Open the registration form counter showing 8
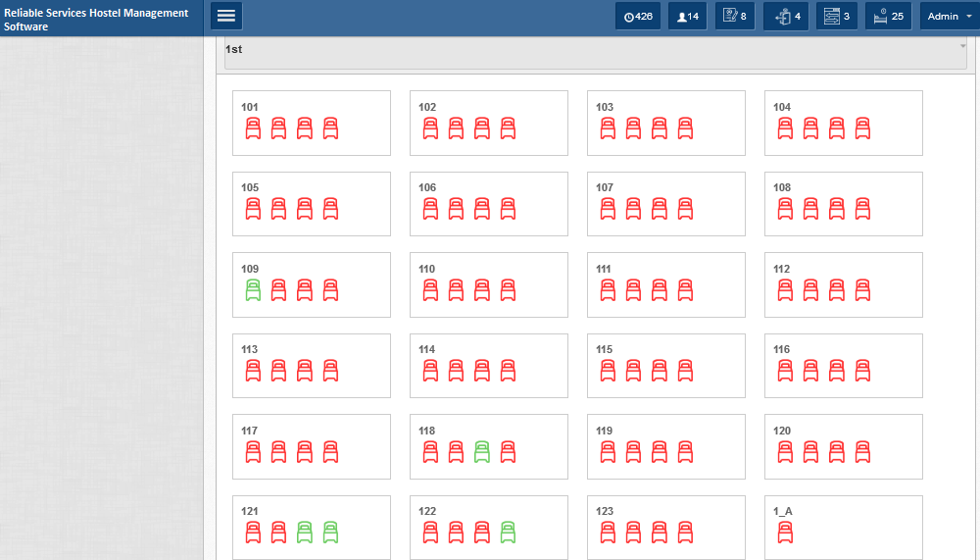This screenshot has height=560, width=980. click(735, 17)
